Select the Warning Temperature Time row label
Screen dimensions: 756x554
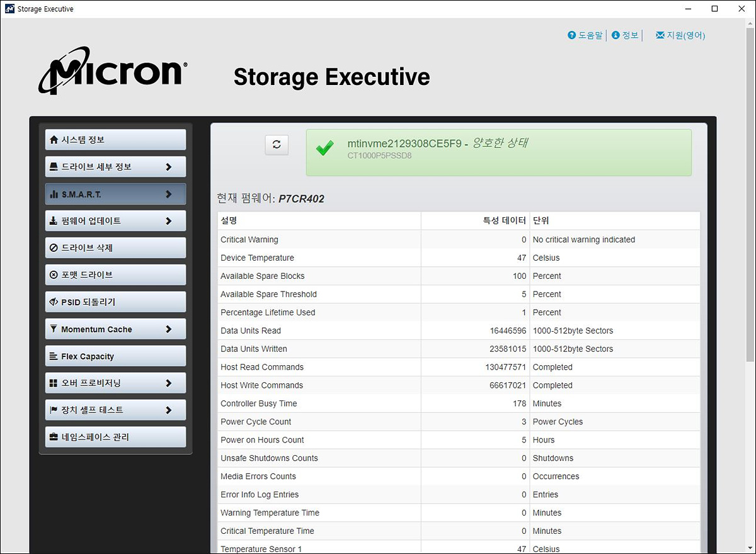pyautogui.click(x=270, y=514)
